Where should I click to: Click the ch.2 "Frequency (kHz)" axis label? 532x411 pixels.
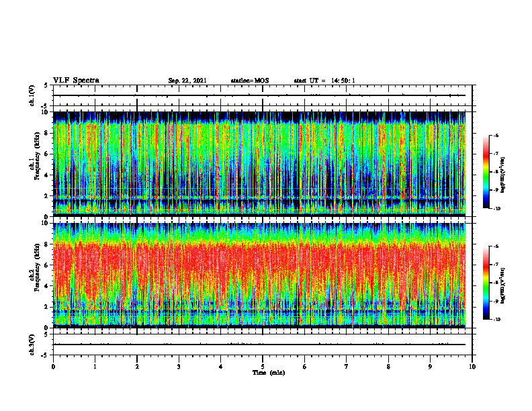37,267
